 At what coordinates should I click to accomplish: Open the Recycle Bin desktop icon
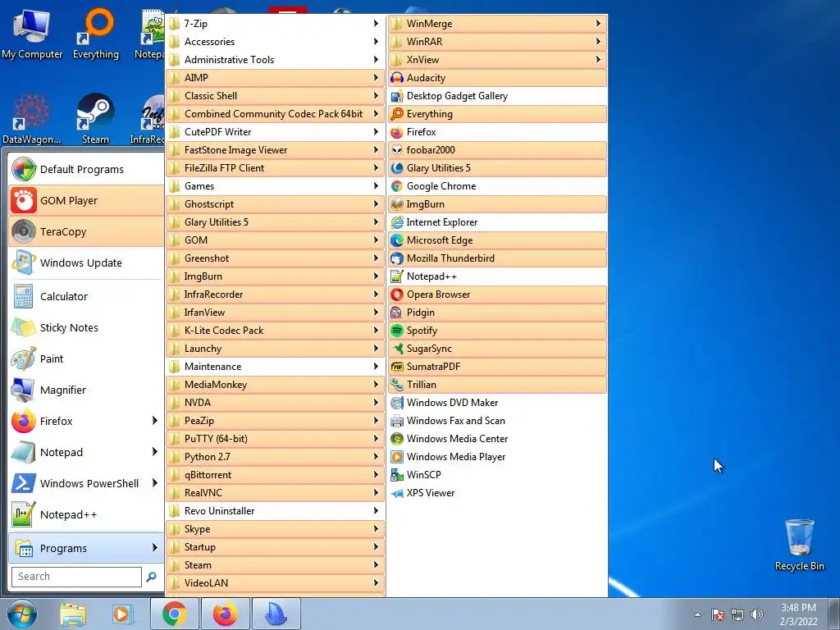click(799, 537)
